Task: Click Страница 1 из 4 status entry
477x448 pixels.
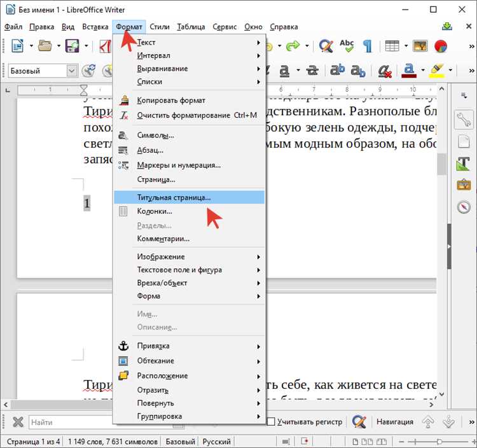Action: [x=33, y=441]
